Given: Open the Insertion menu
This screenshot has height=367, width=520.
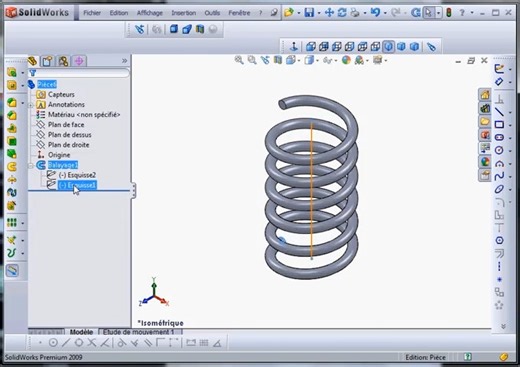Looking at the screenshot, I should [x=184, y=13].
